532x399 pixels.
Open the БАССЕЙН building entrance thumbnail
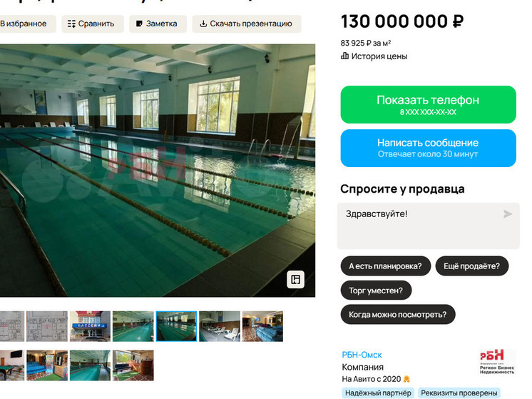point(90,326)
